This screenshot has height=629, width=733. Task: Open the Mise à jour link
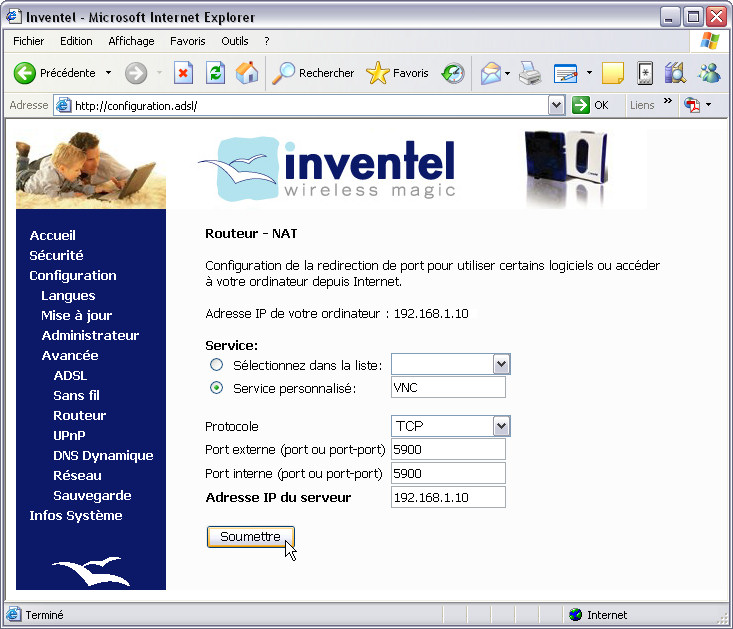click(77, 316)
